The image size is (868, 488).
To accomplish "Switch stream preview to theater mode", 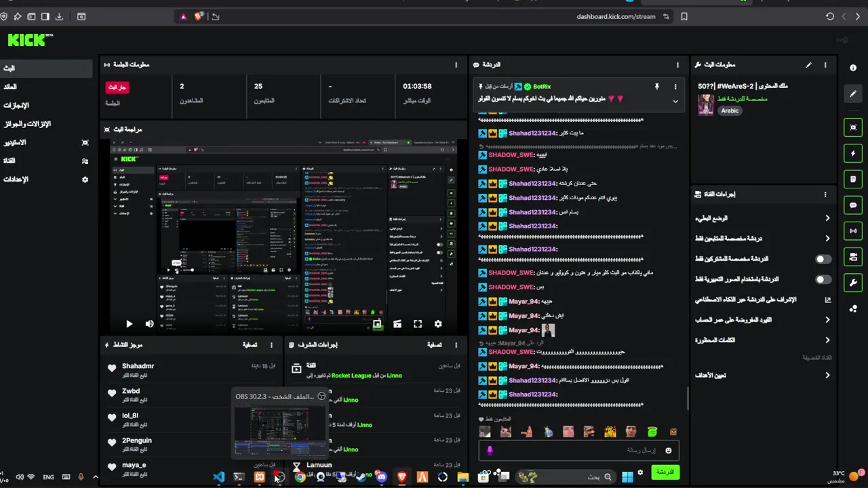I will [397, 325].
